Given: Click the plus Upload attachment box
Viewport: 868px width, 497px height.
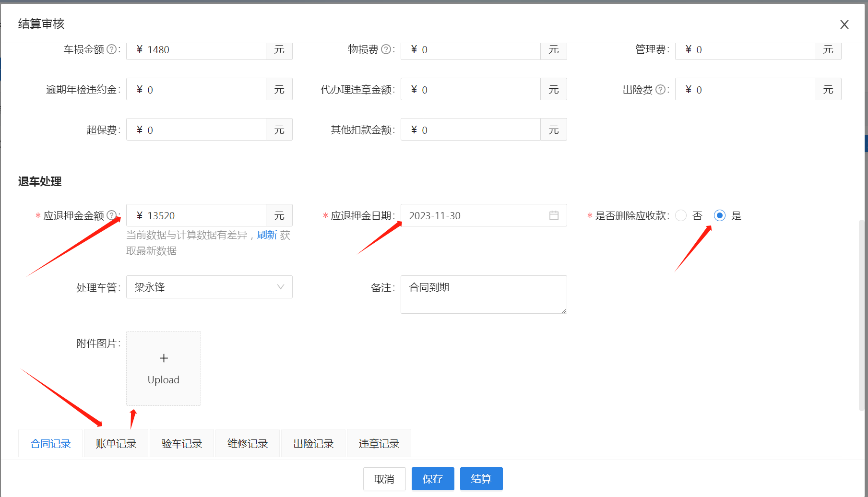Looking at the screenshot, I should tap(163, 368).
